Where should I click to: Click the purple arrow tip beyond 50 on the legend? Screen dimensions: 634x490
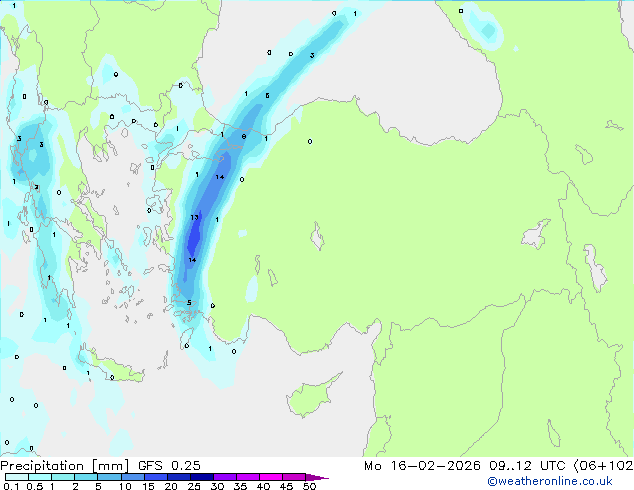317,478
